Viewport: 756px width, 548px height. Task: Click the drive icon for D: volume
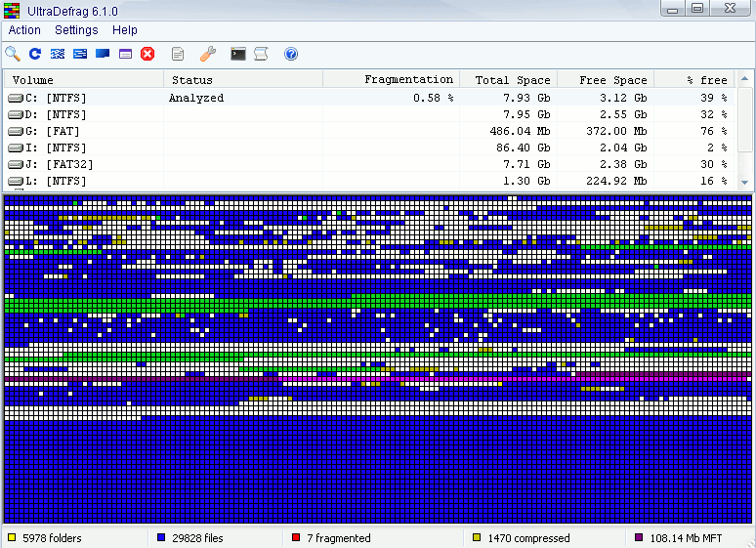[x=16, y=115]
